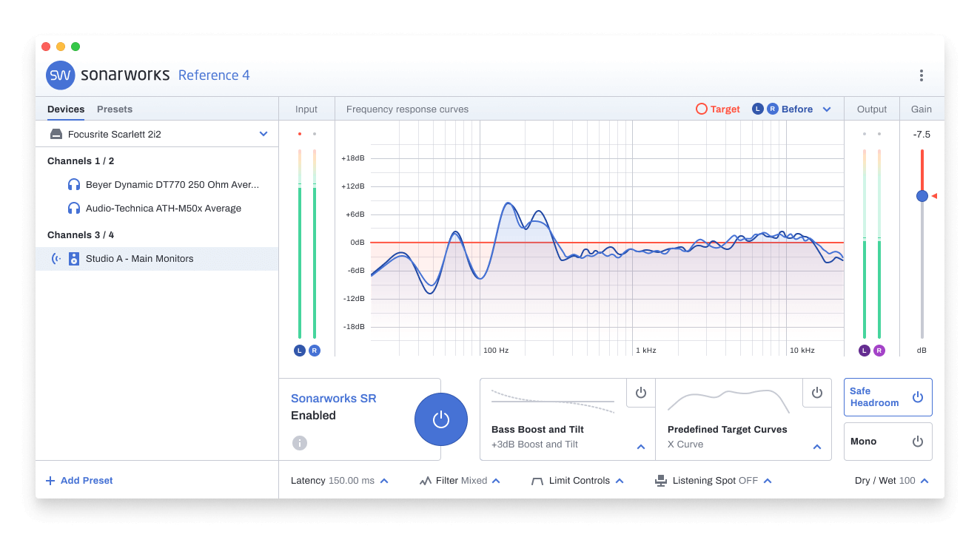This screenshot has height=534, width=980.
Task: Switch to the Devices tab
Action: tap(66, 109)
